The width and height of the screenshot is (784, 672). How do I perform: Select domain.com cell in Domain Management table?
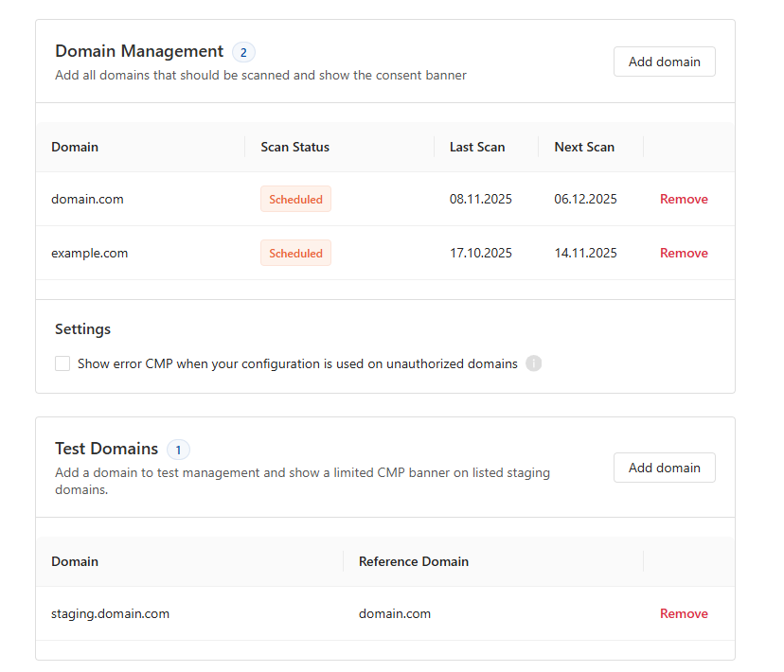click(87, 199)
